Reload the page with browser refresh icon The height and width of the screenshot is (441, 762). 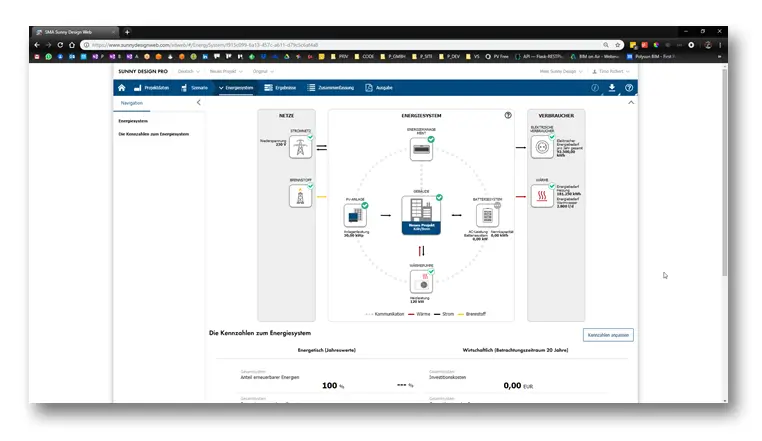pos(60,45)
